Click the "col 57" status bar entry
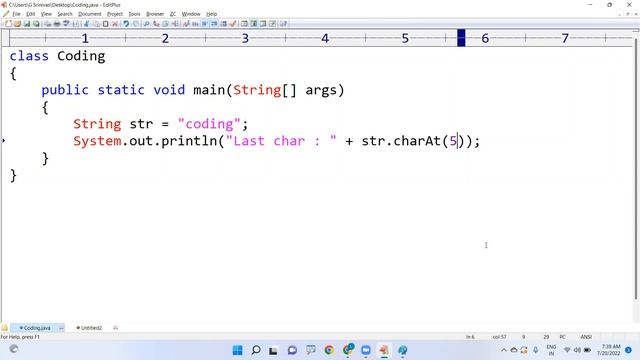 coord(499,337)
